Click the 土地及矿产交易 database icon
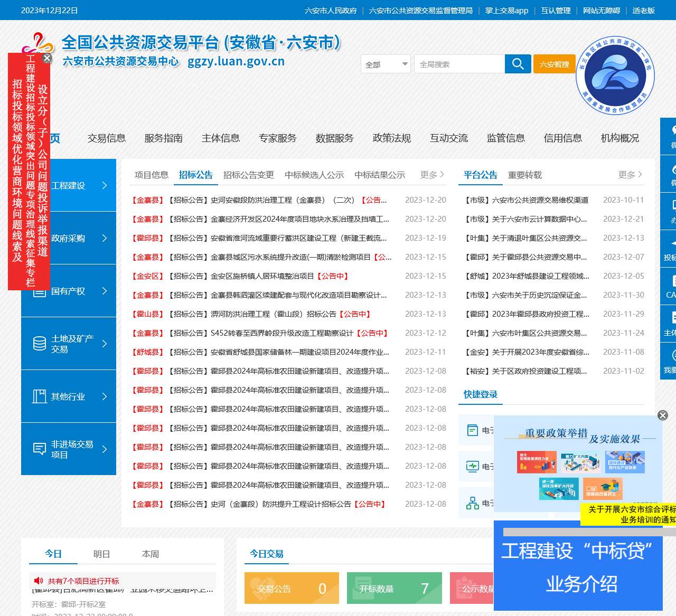 (x=40, y=344)
